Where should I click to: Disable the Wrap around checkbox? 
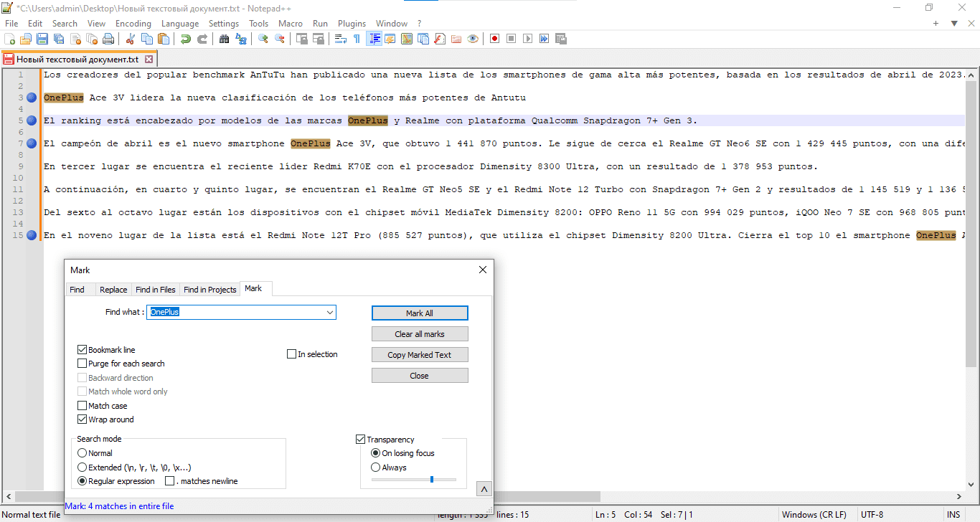(x=82, y=419)
